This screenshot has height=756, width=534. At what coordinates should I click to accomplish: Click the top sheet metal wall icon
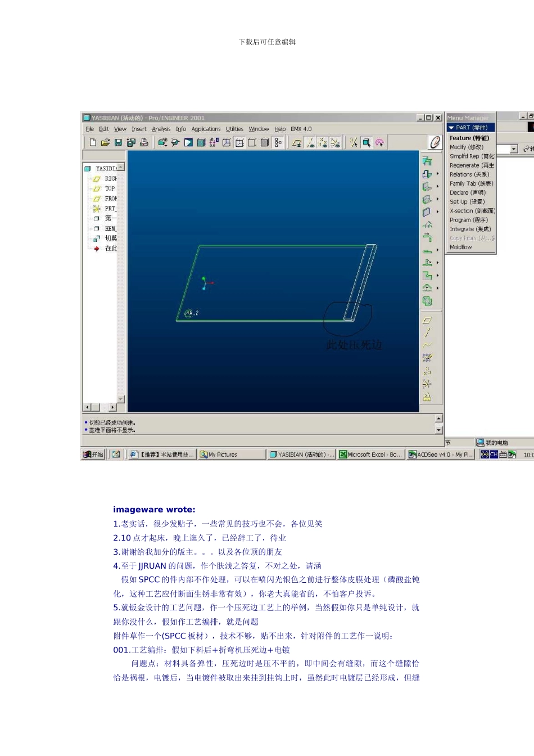427,161
